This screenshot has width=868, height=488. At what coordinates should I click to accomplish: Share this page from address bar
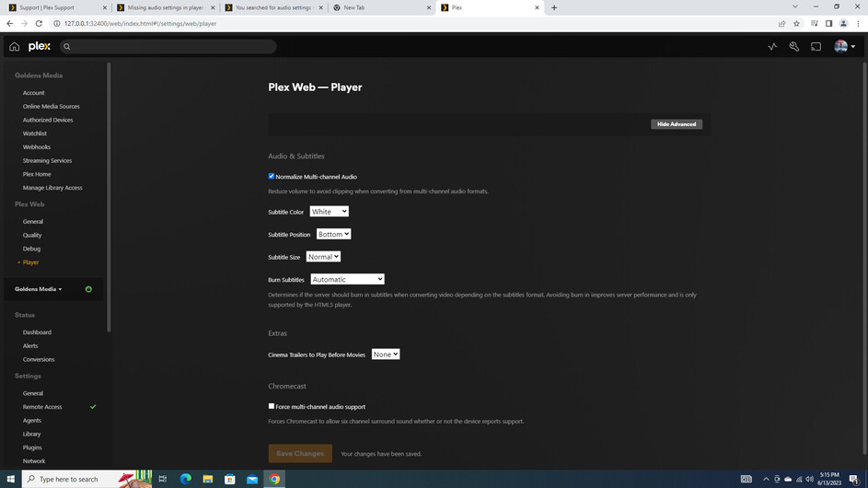coord(781,23)
